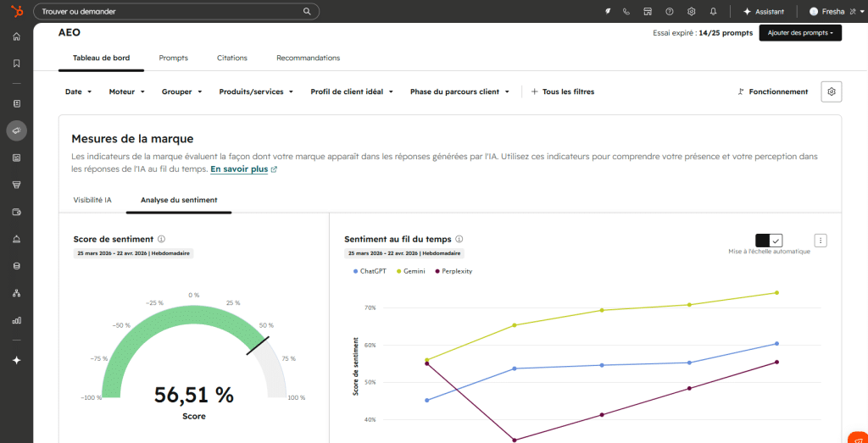Viewport: 868px width, 443px height.
Task: Select the Analyse du sentiment sub-tab
Action: [179, 200]
